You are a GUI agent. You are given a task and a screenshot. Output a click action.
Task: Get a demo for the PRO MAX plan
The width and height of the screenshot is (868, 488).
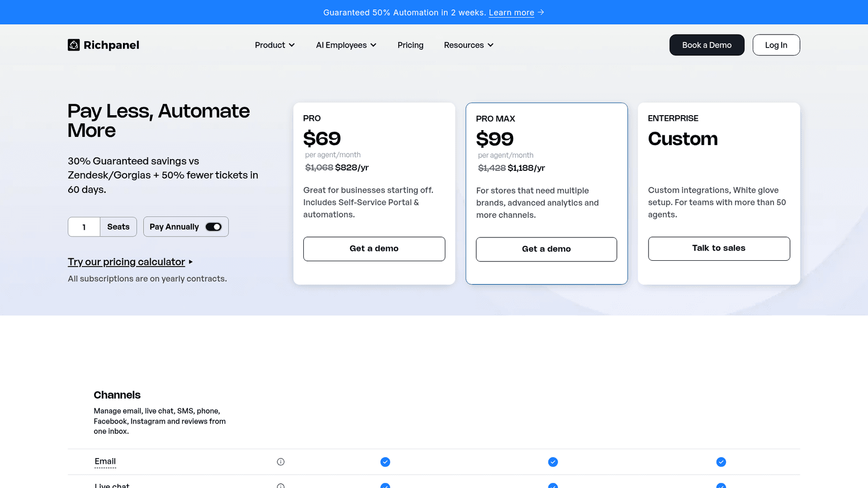(x=547, y=249)
